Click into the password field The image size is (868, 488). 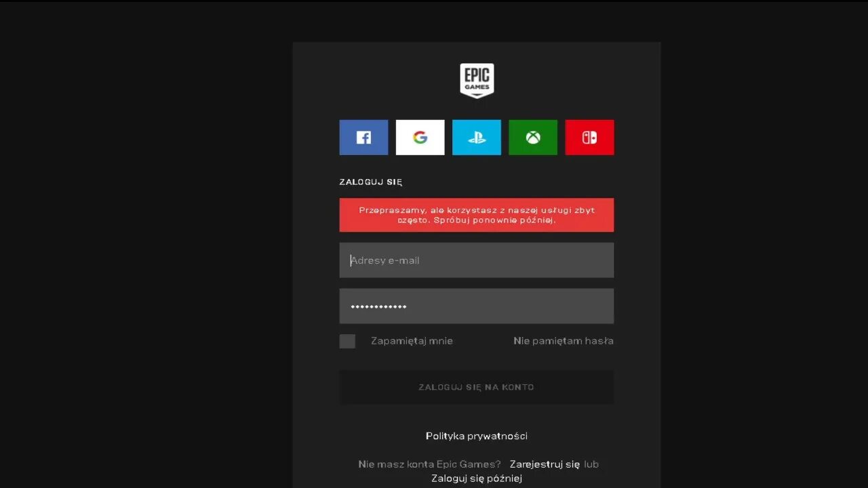[x=477, y=306]
